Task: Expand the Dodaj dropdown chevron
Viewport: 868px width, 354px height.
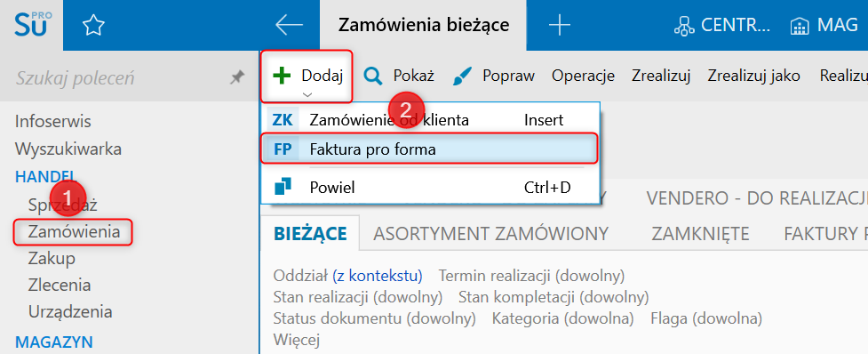Action: (307, 95)
